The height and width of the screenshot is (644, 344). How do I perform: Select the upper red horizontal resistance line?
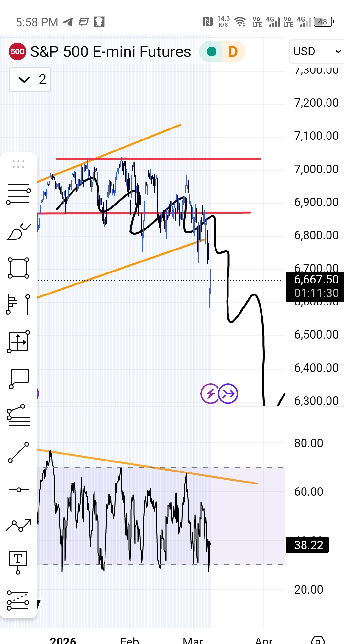[x=158, y=159]
